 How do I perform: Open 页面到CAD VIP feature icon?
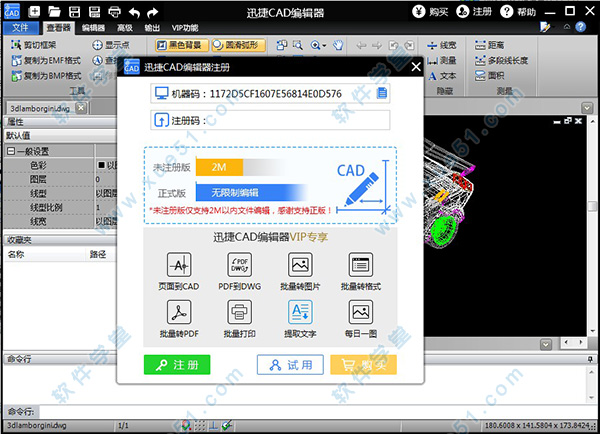[179, 265]
